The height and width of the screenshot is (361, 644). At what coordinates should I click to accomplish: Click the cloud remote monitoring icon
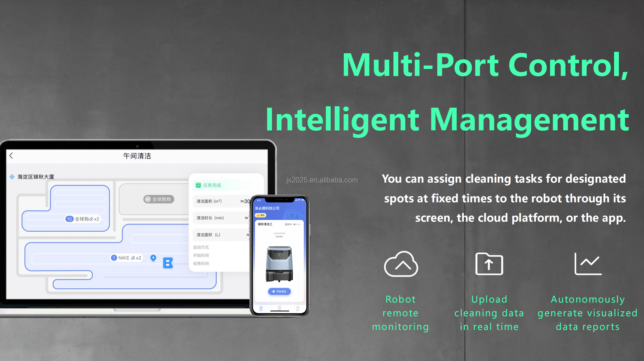click(401, 264)
